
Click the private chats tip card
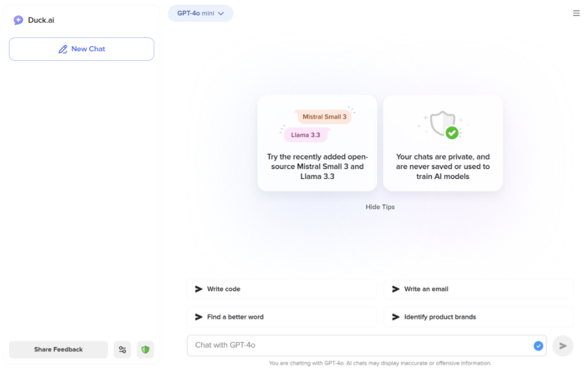pos(443,166)
